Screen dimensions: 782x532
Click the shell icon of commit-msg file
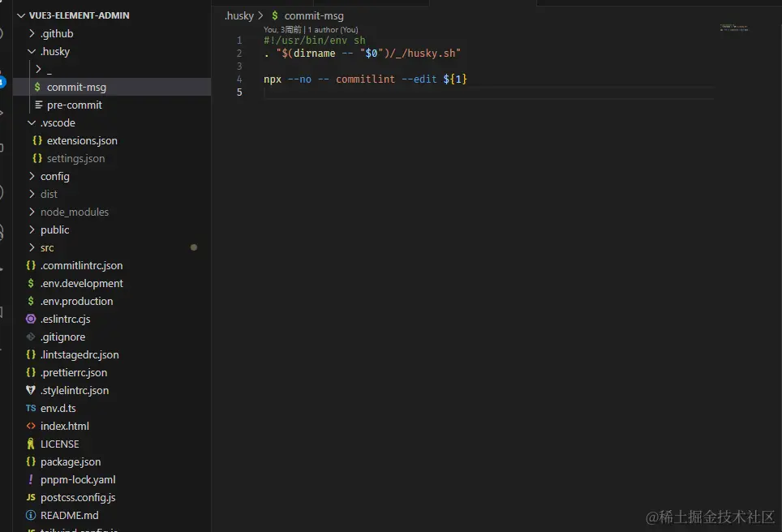pos(37,87)
